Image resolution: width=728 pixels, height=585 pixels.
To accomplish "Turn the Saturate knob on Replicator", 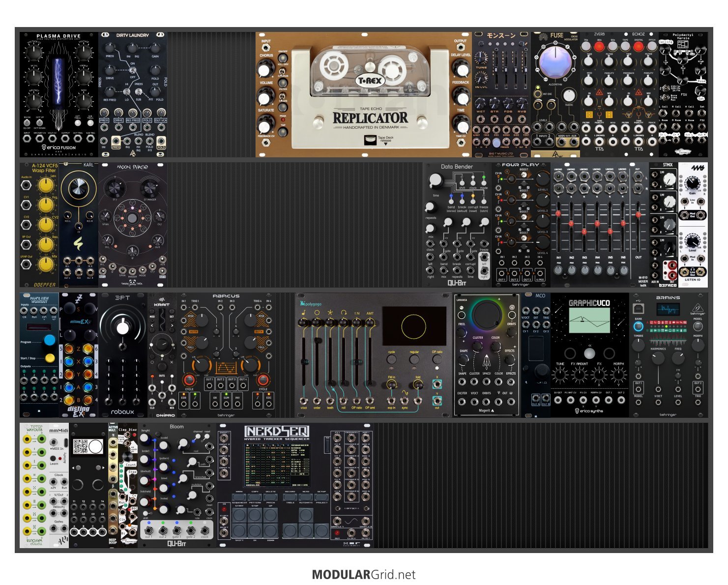I will pos(266,124).
